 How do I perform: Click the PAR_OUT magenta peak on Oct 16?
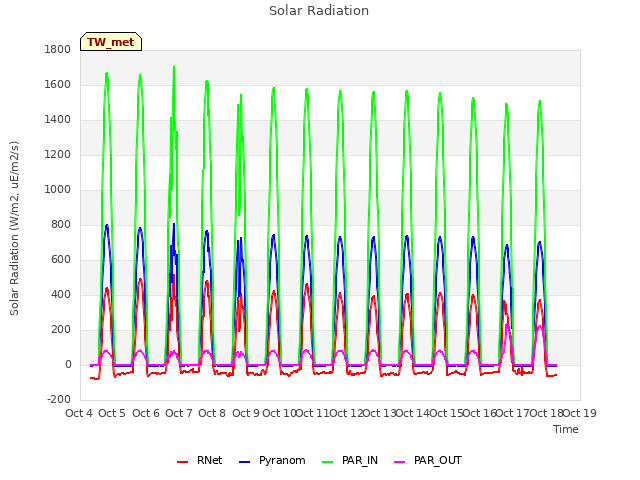pos(507,325)
